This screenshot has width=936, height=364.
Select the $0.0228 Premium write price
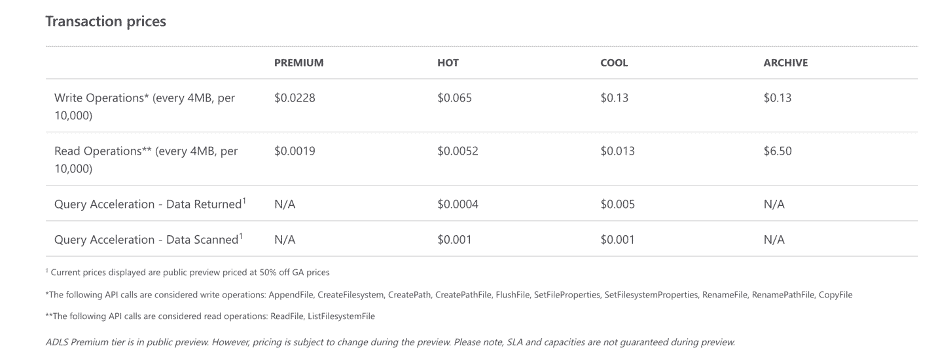tap(294, 98)
